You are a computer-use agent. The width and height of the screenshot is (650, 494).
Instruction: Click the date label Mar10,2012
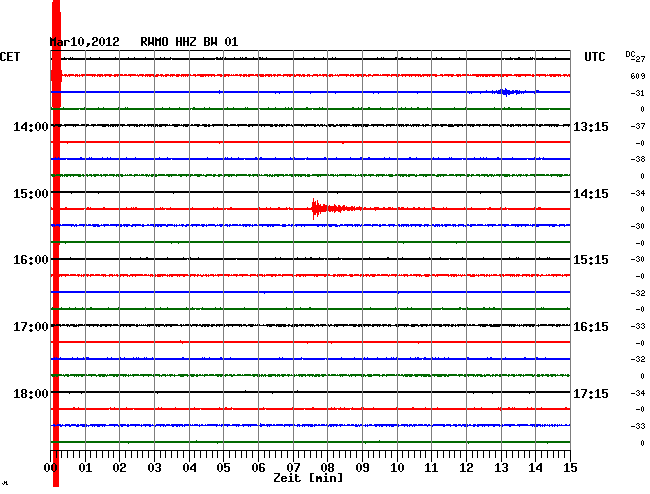(85, 42)
